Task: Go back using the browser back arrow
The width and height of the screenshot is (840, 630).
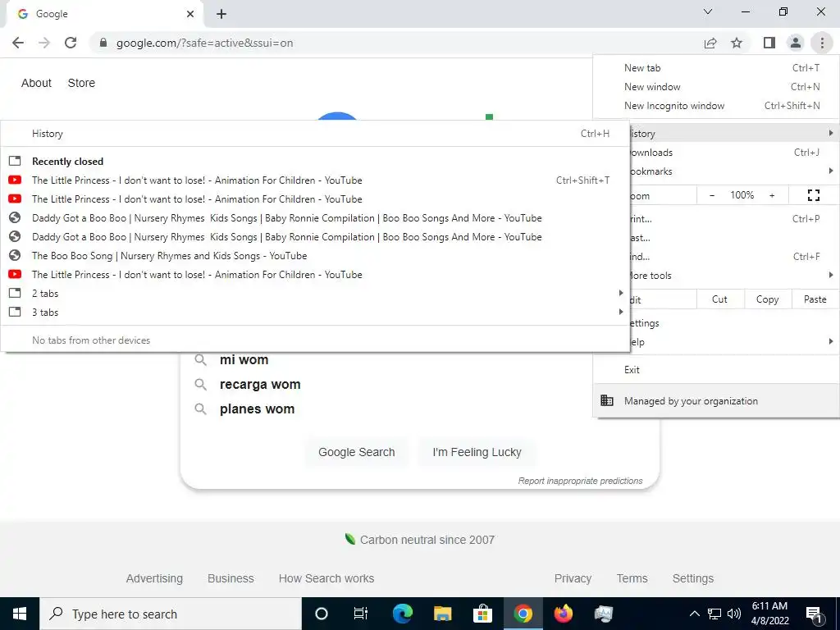Action: click(18, 43)
